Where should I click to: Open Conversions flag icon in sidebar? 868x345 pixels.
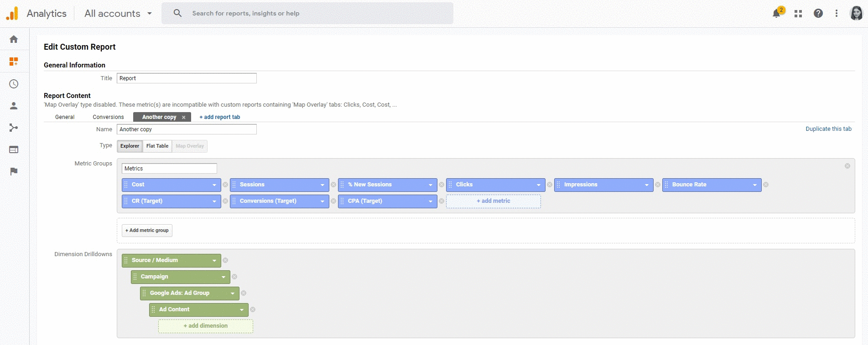click(x=14, y=171)
